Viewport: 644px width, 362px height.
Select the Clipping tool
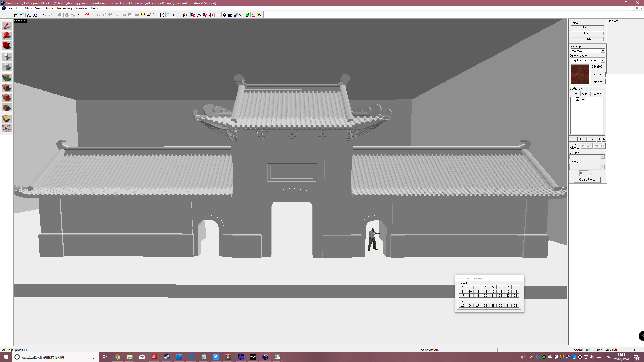tap(7, 119)
